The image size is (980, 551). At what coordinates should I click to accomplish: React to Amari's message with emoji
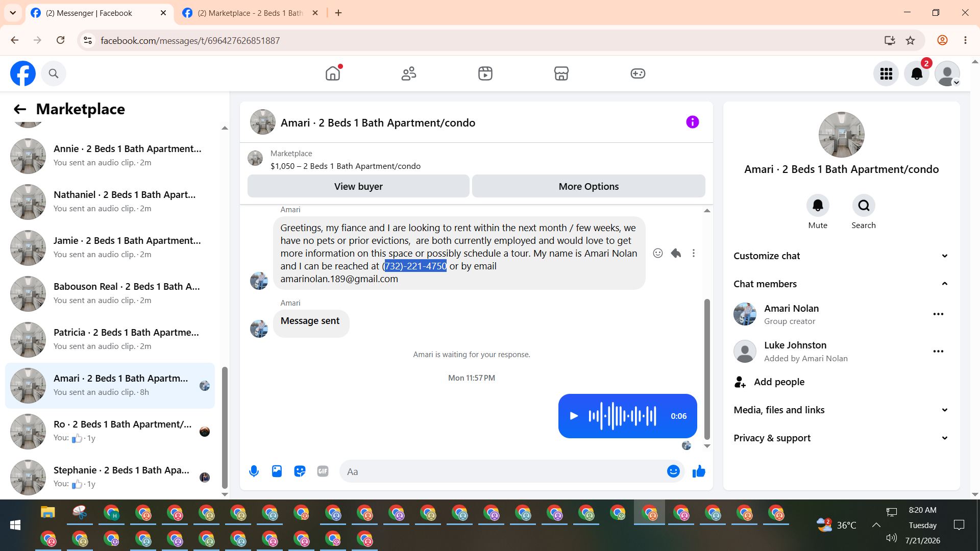(x=658, y=253)
